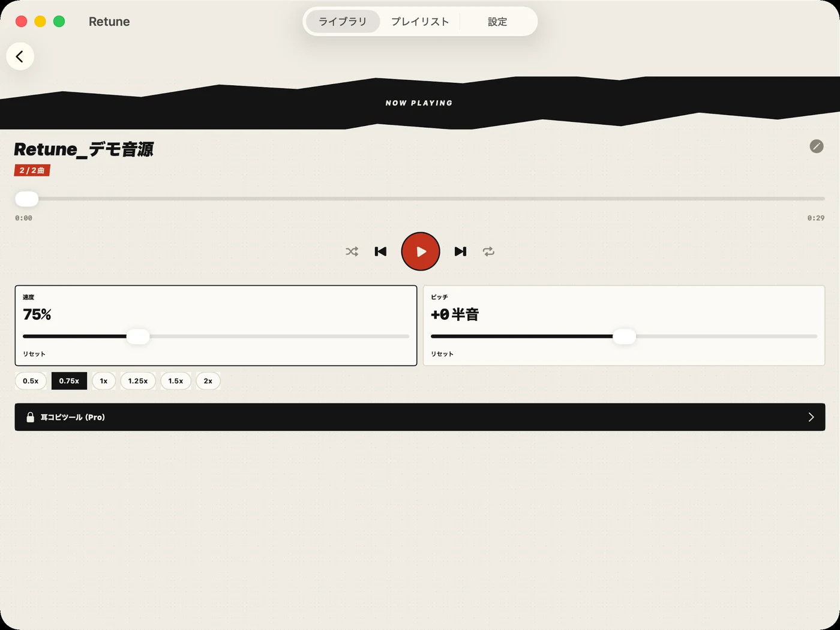Close the Retune window
840x630 pixels.
pyautogui.click(x=21, y=22)
